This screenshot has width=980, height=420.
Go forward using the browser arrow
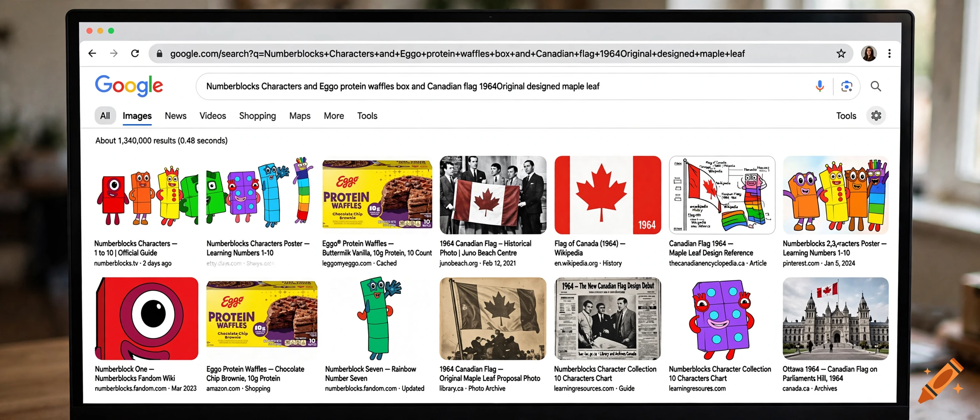(113, 53)
